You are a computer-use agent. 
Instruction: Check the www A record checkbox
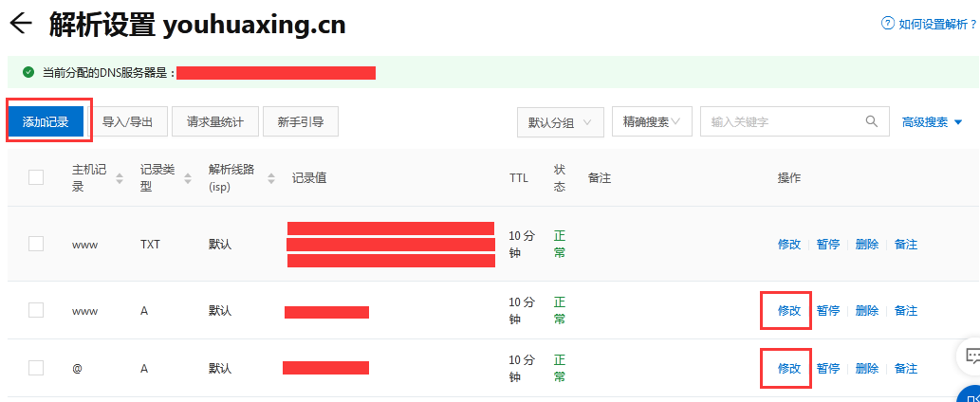(x=36, y=310)
